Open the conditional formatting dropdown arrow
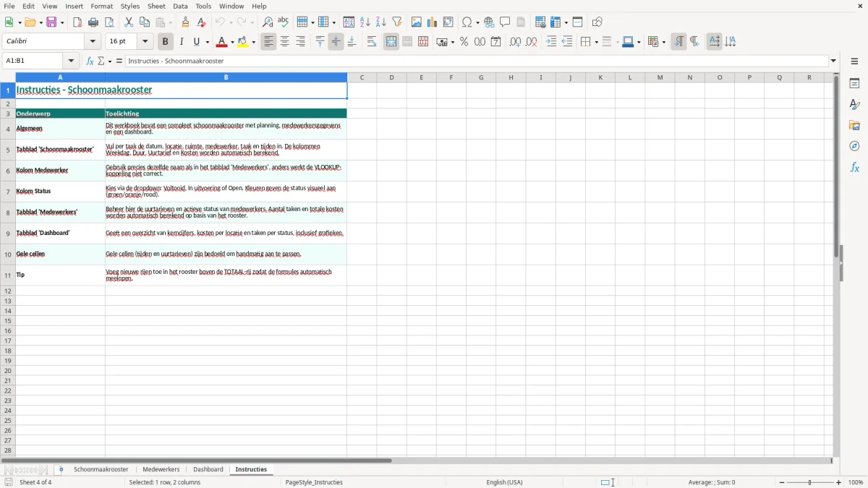This screenshot has height=488, width=868. click(x=663, y=42)
